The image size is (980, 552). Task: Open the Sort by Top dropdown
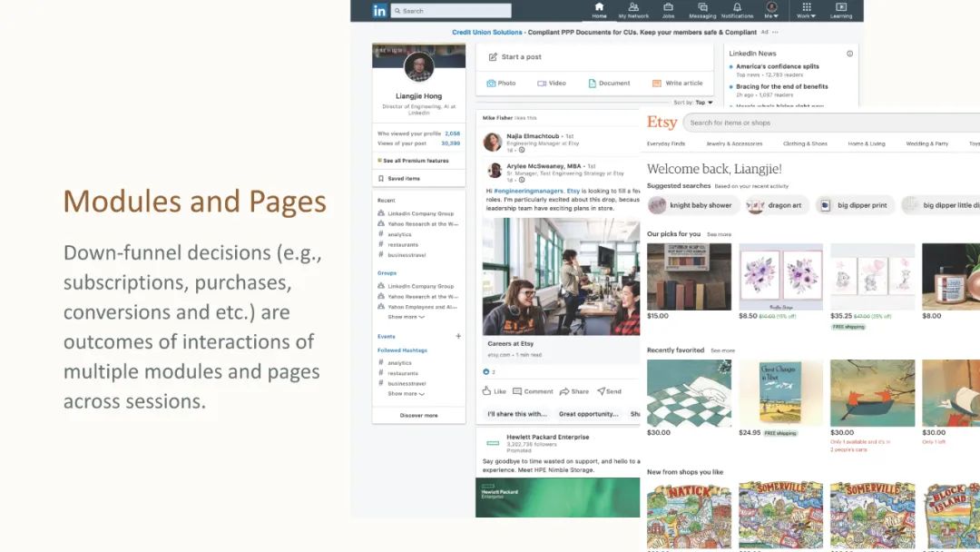tap(694, 103)
